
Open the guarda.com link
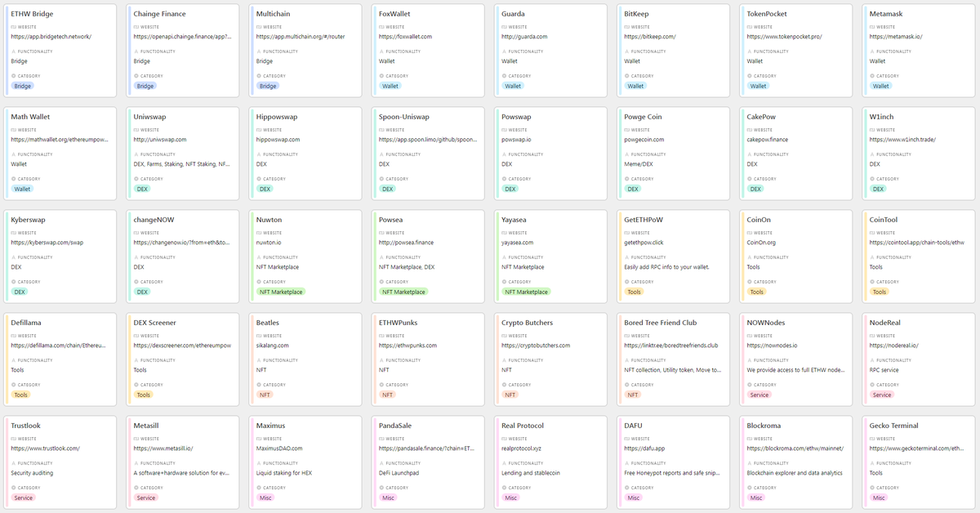tap(524, 37)
